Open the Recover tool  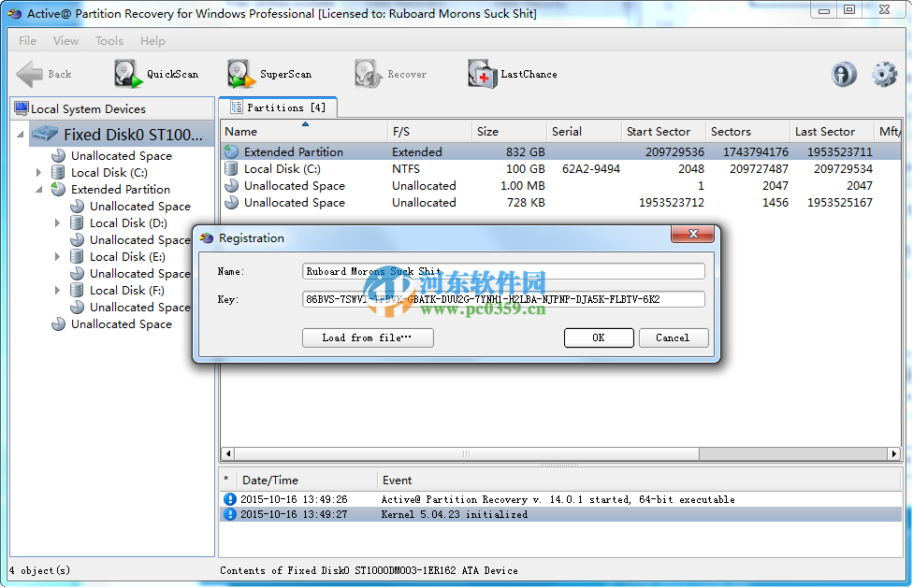click(390, 73)
